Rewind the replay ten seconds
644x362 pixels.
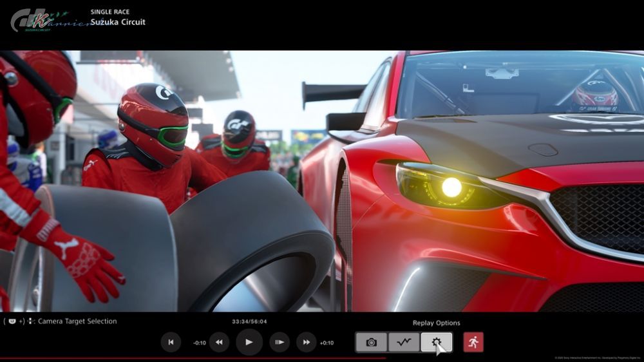point(220,342)
